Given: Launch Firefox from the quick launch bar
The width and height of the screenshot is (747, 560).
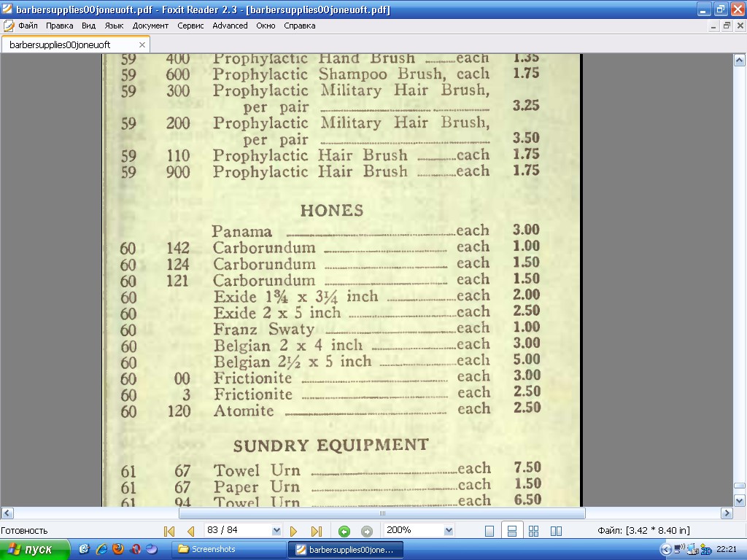Looking at the screenshot, I should point(118,549).
